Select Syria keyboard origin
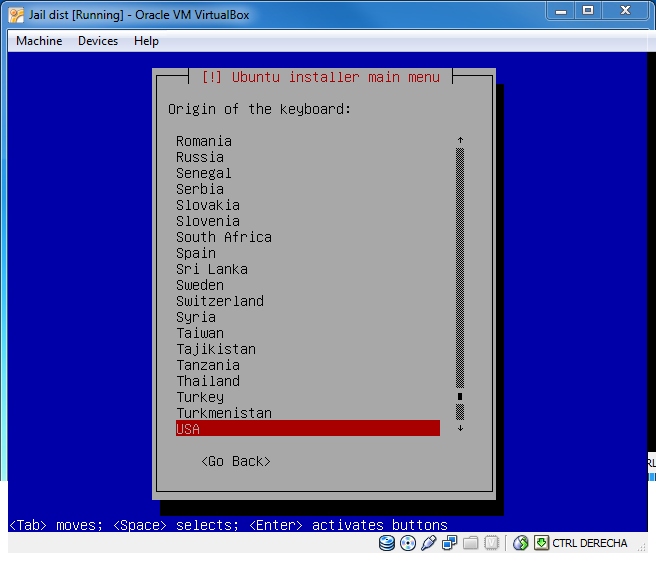Viewport: 656px width, 561px height. click(x=308, y=317)
